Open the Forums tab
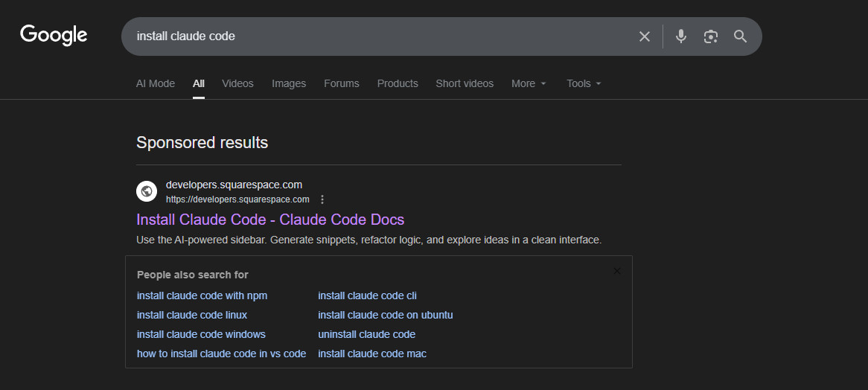868x390 pixels. point(342,83)
